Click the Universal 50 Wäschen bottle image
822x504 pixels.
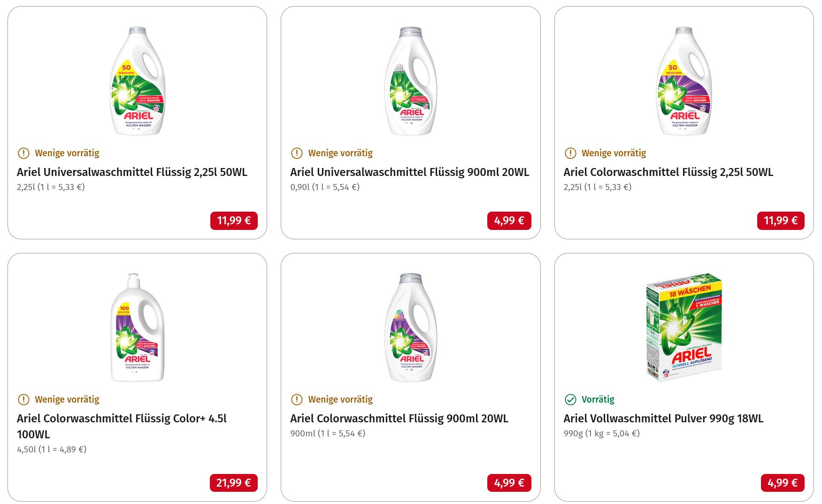coord(138,81)
